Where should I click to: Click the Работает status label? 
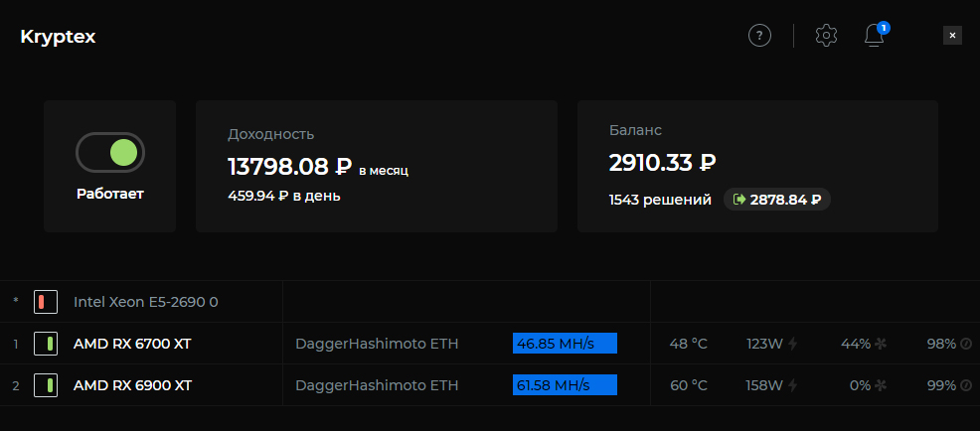coord(110,194)
